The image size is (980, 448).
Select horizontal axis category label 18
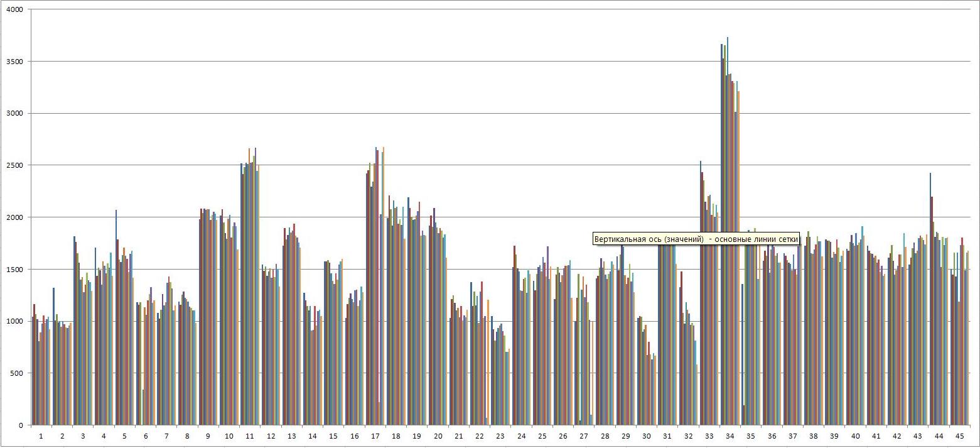[396, 436]
